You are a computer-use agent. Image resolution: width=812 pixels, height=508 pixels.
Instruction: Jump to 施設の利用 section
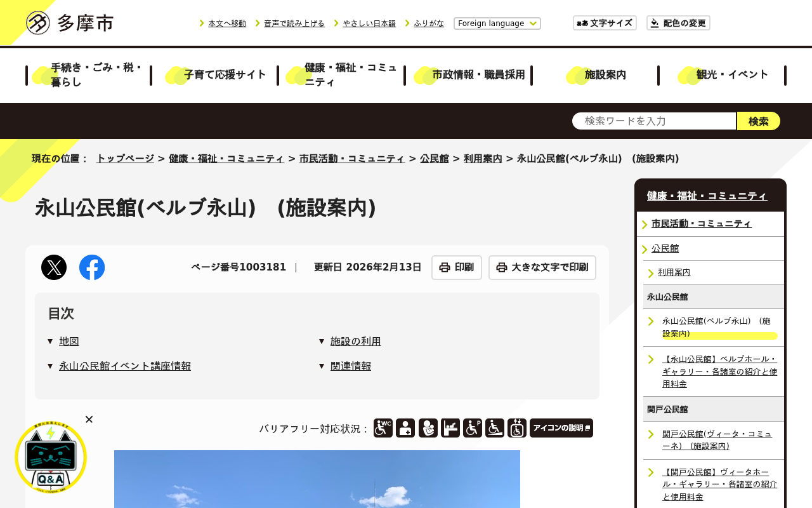pos(356,342)
